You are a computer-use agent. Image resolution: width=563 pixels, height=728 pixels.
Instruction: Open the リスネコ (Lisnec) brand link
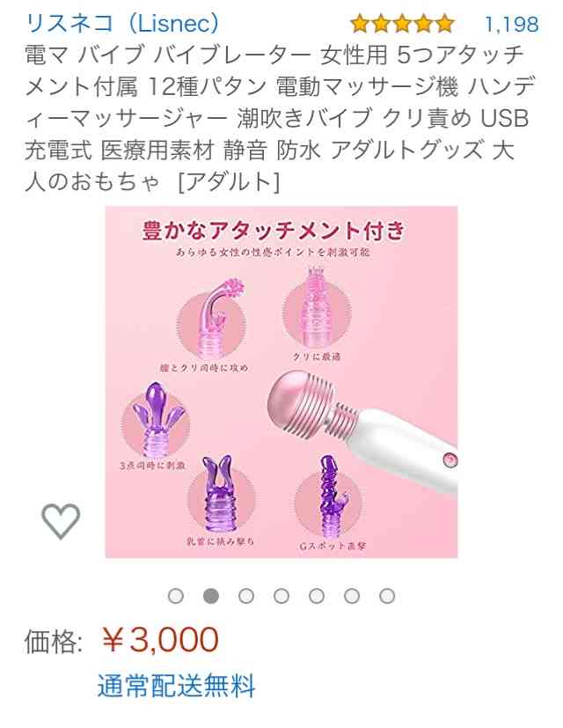[x=122, y=23]
